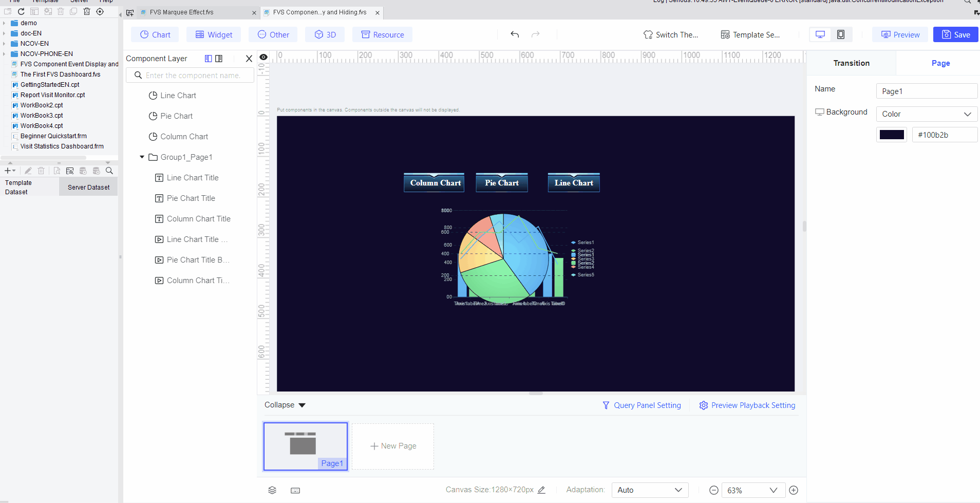Viewport: 980px width, 503px height.
Task: Click the background color swatch
Action: click(x=892, y=135)
